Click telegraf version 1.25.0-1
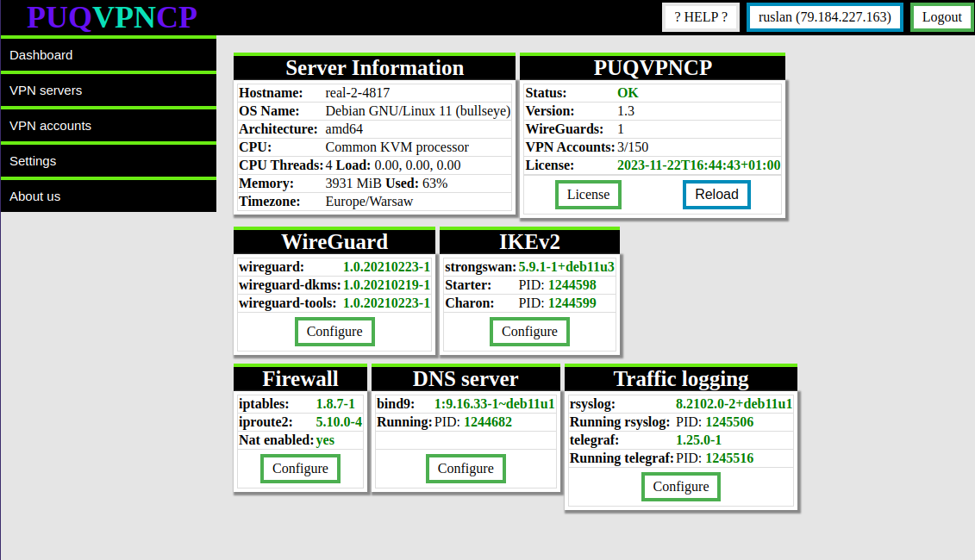The image size is (975, 560). 699,440
